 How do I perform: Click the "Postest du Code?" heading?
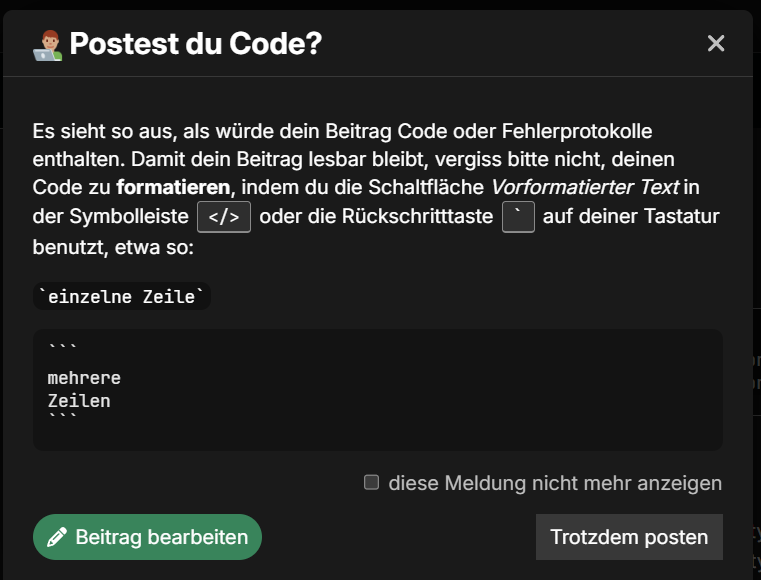tap(196, 44)
